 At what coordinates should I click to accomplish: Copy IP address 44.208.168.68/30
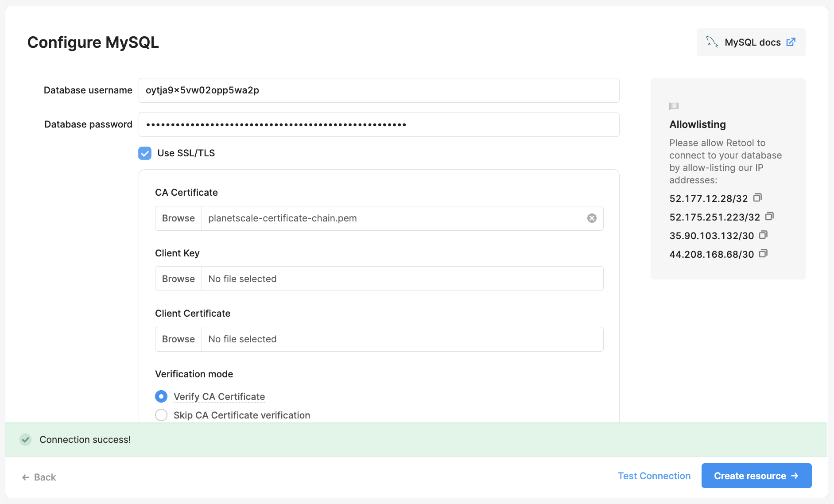763,253
